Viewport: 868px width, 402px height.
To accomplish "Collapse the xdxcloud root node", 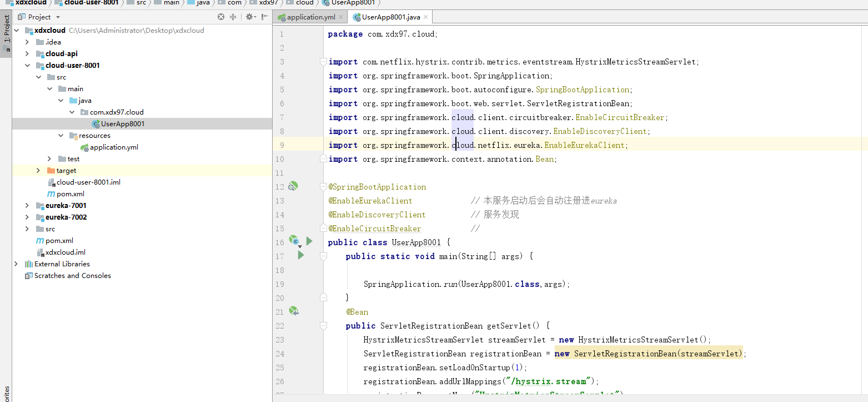I will pyautogui.click(x=16, y=31).
